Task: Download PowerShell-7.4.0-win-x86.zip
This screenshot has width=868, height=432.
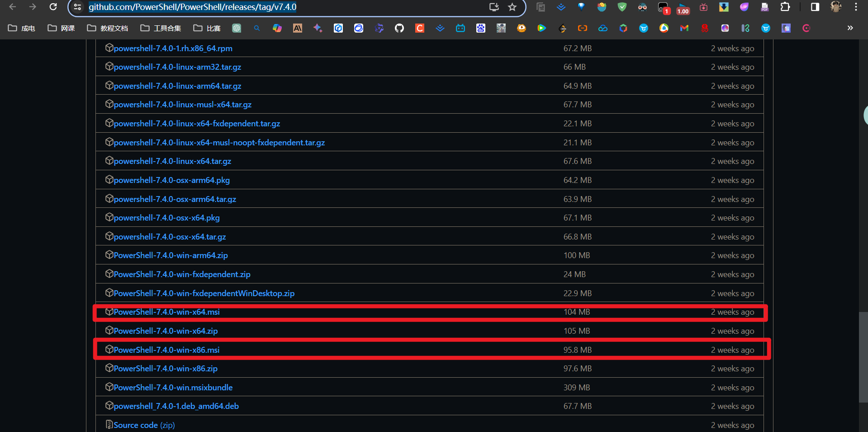Action: (166, 369)
